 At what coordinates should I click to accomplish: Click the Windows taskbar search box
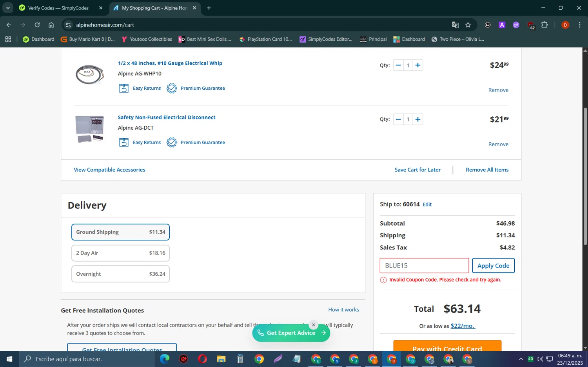pyautogui.click(x=87, y=359)
